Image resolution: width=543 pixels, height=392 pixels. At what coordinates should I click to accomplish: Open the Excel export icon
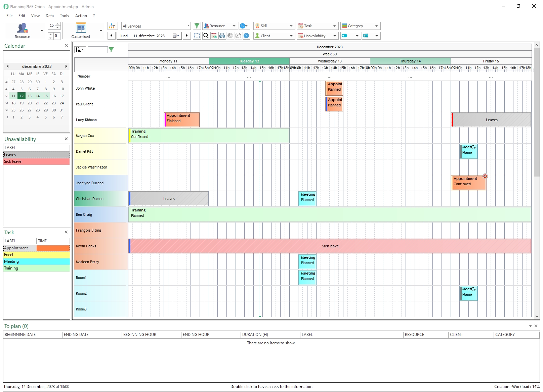pos(238,36)
